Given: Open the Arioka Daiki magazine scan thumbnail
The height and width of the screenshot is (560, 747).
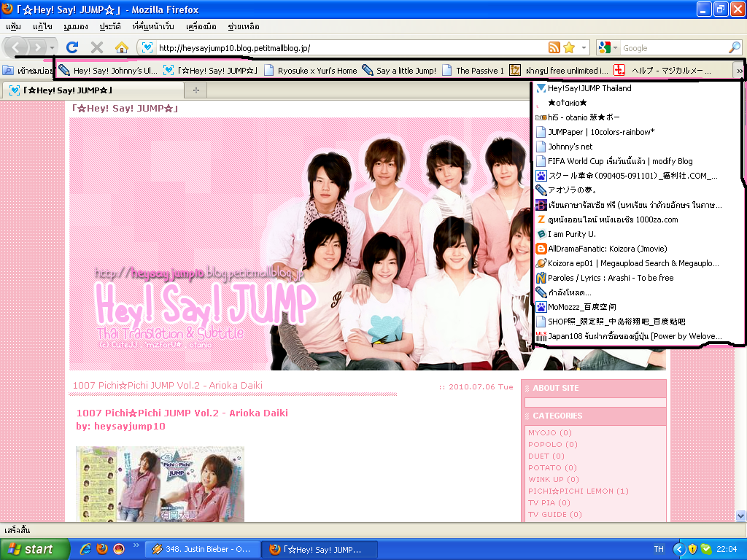Looking at the screenshot, I should tap(160, 483).
